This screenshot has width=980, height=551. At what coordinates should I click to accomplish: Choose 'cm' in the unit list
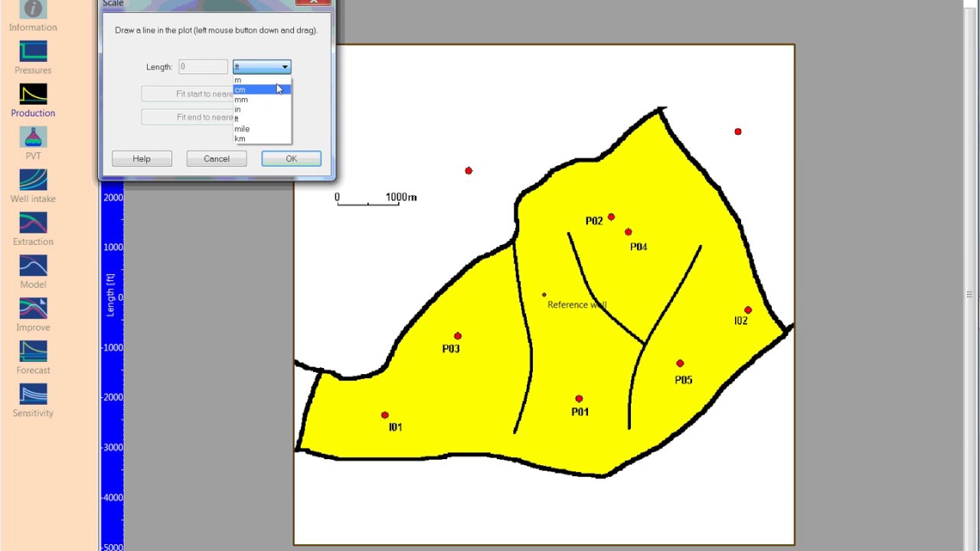(x=262, y=90)
